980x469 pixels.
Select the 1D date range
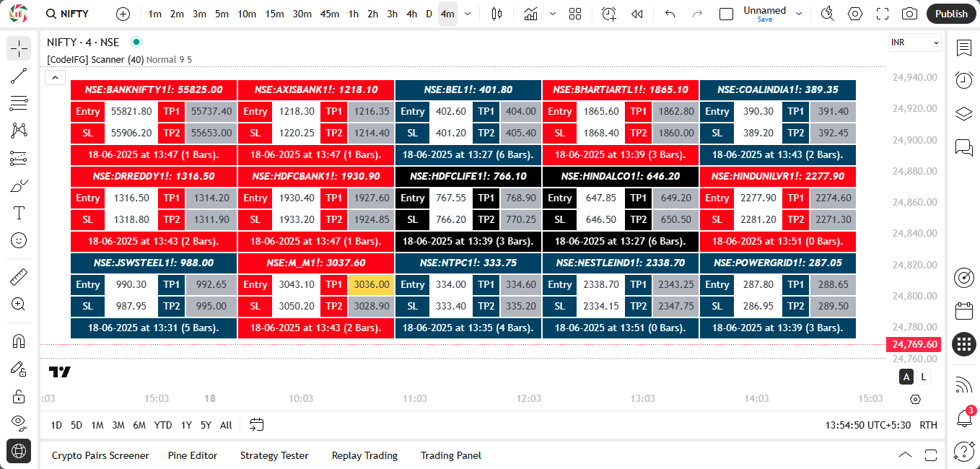tap(56, 425)
